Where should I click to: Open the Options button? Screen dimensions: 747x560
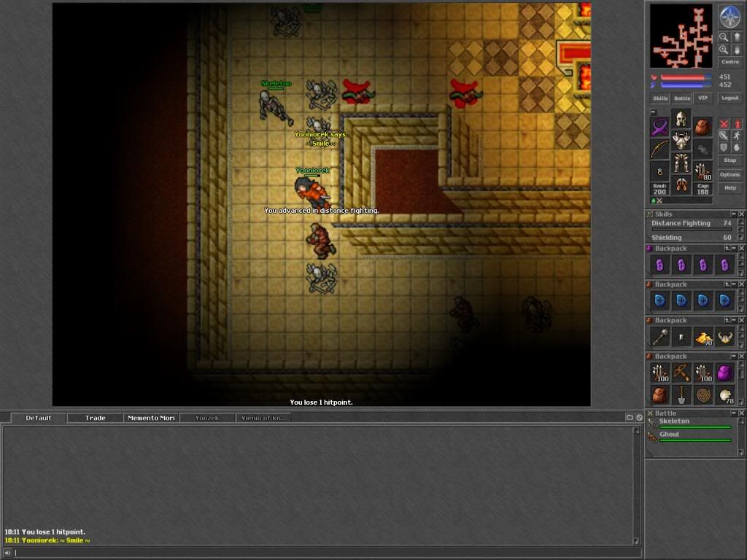729,174
